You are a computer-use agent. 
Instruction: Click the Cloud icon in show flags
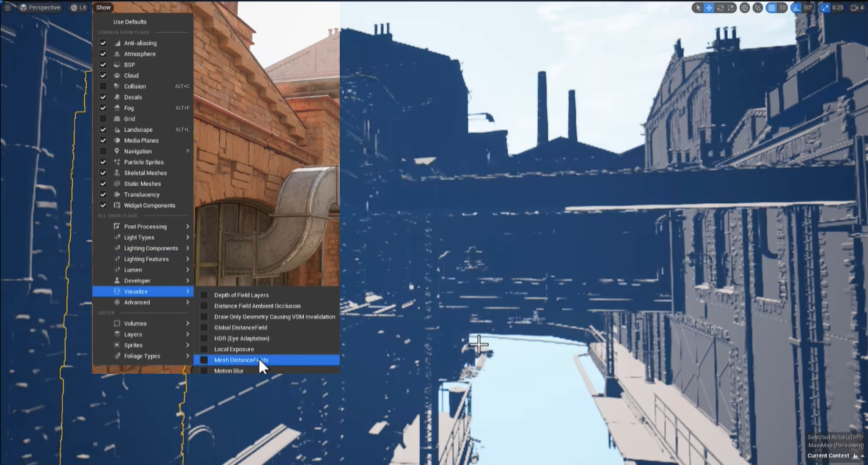(x=117, y=75)
